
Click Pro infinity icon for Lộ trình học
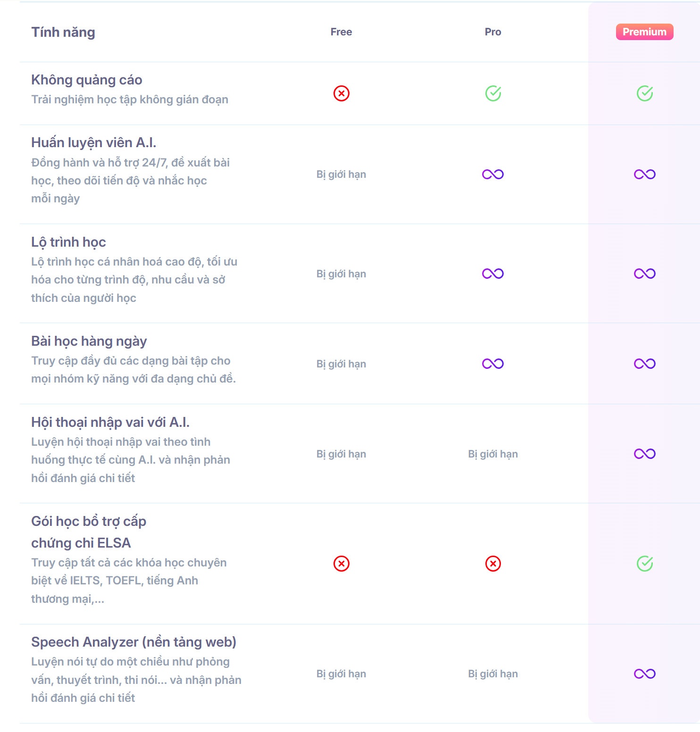click(x=493, y=274)
